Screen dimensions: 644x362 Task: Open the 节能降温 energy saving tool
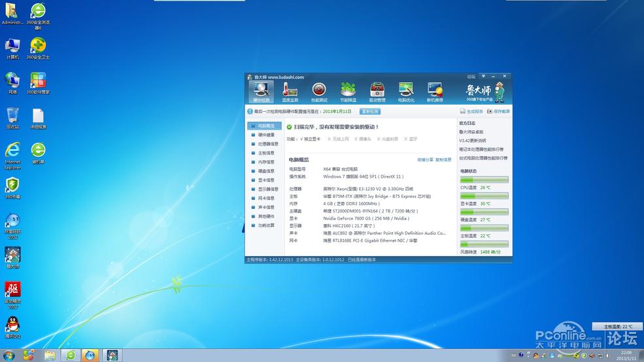click(x=348, y=91)
